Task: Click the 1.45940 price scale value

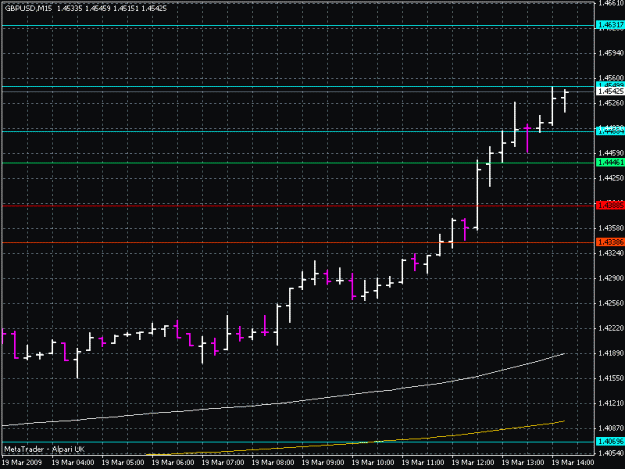Action: point(611,53)
